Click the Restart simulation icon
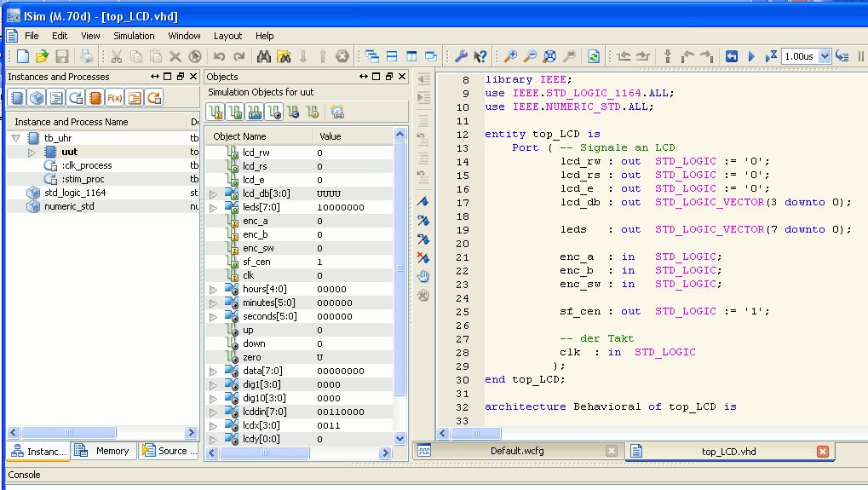Screen dimensions: 868x490 click(731, 56)
